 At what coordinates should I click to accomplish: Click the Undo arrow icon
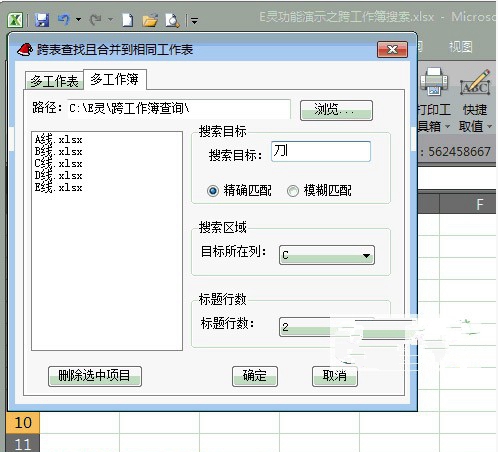tap(64, 20)
